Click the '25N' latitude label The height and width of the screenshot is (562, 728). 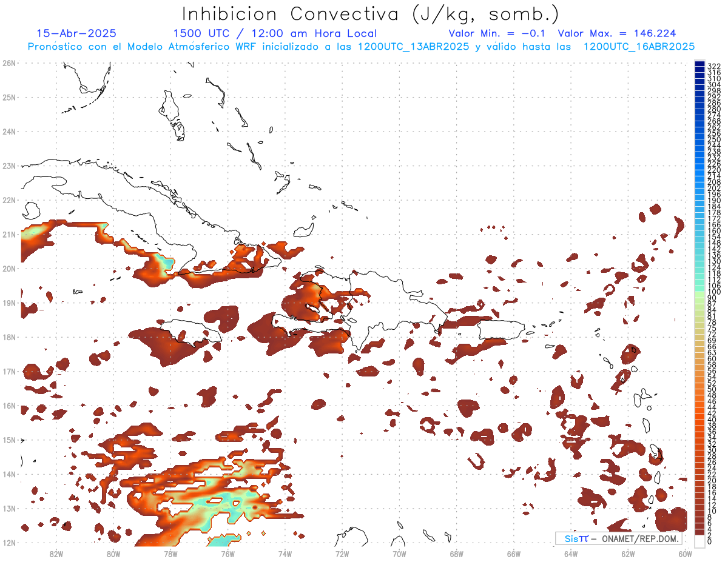pyautogui.click(x=9, y=97)
